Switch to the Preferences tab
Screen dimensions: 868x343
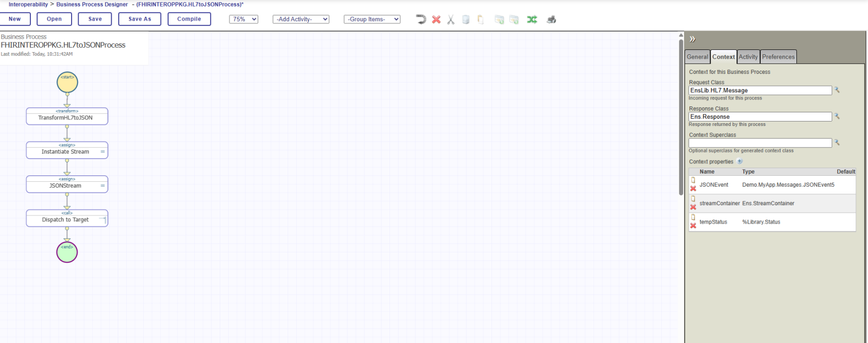point(778,57)
